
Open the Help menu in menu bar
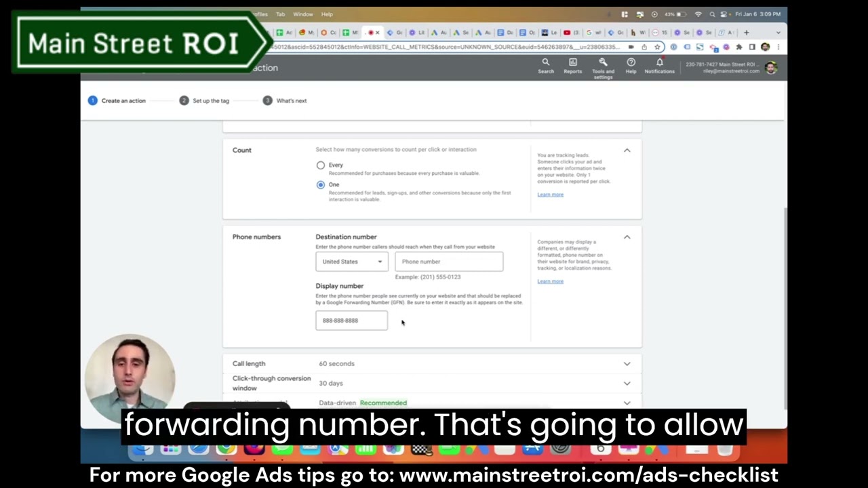327,14
